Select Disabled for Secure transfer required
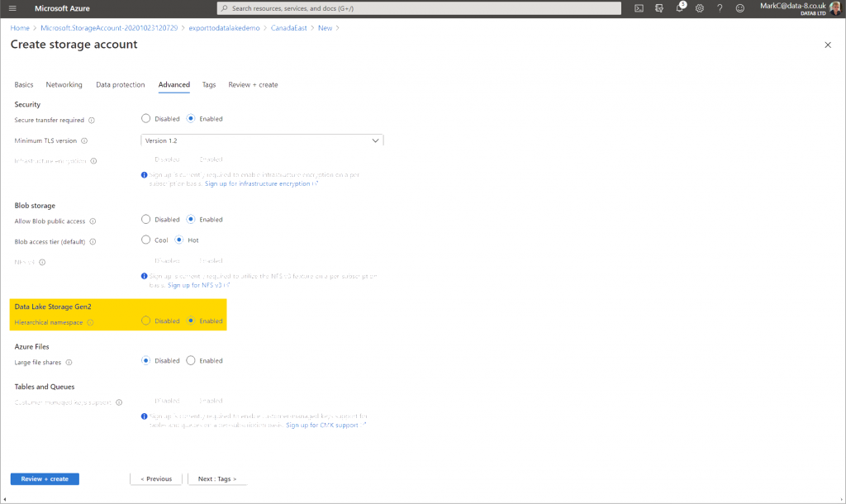This screenshot has width=846, height=504. coord(145,119)
